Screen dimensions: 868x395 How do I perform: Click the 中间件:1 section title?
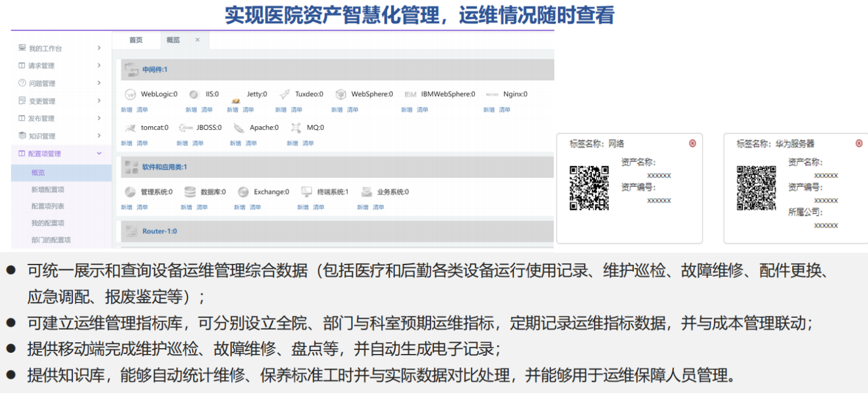pos(155,70)
